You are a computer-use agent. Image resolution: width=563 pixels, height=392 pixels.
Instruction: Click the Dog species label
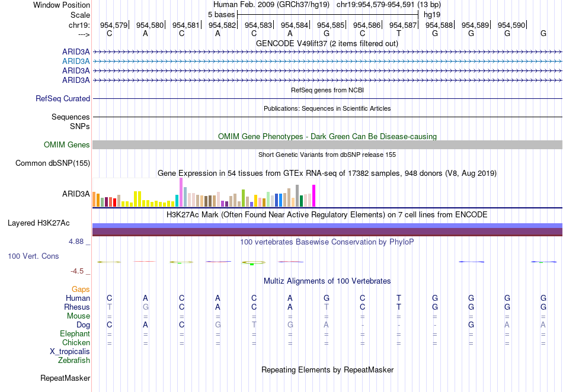[x=84, y=325]
